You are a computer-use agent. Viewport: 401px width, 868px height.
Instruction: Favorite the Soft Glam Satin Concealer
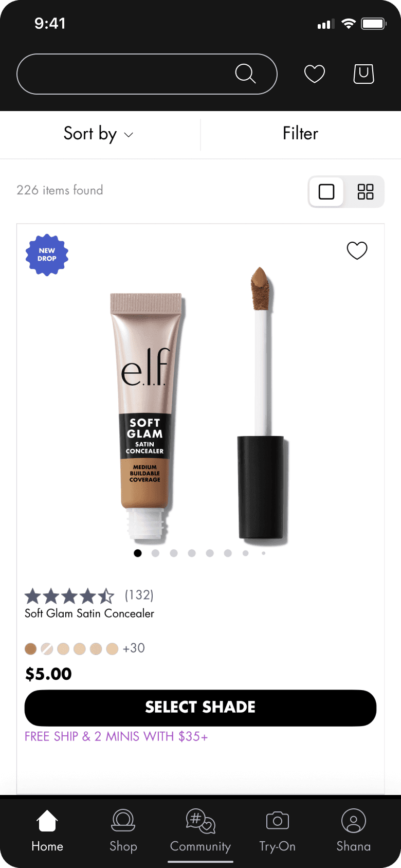357,250
